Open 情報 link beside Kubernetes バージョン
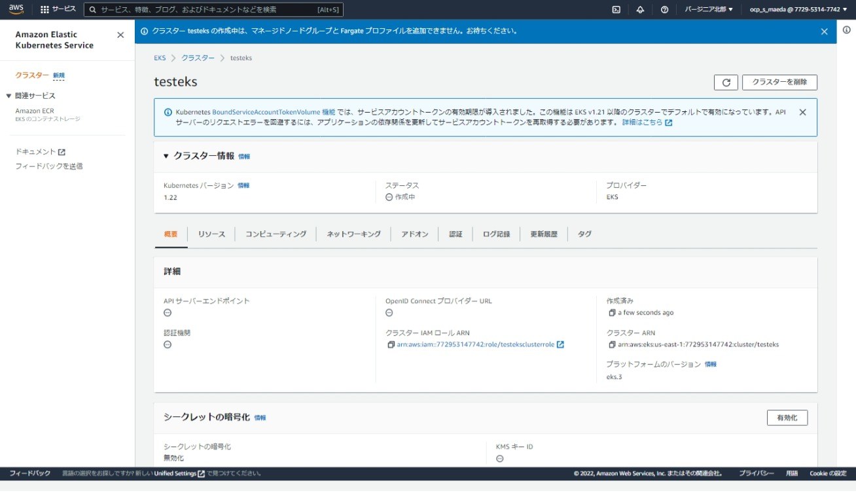The width and height of the screenshot is (856, 504). (x=243, y=186)
